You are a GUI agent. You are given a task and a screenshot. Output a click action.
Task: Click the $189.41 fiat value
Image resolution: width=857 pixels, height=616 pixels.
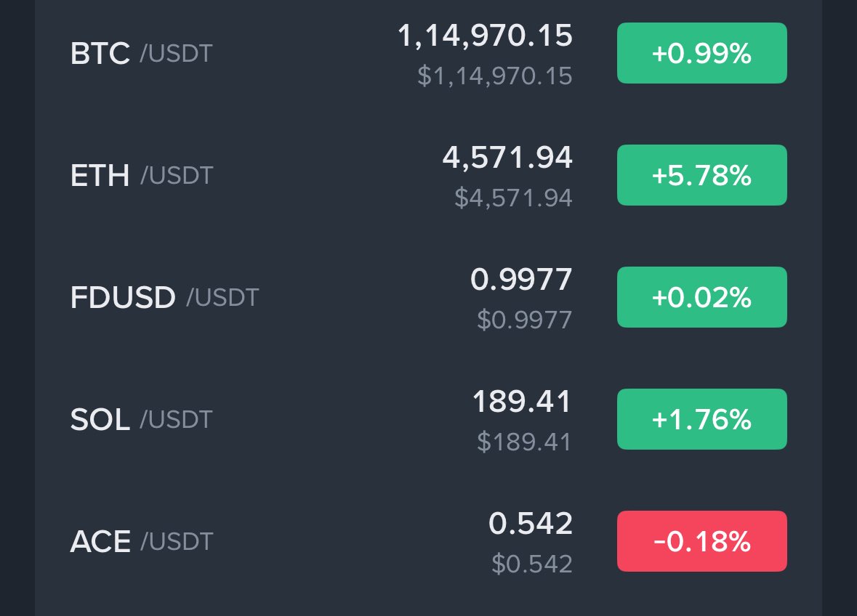[x=524, y=442]
